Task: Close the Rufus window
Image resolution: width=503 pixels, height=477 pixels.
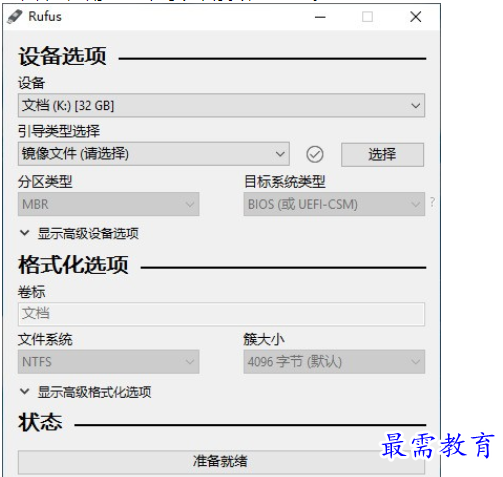Action: [416, 17]
